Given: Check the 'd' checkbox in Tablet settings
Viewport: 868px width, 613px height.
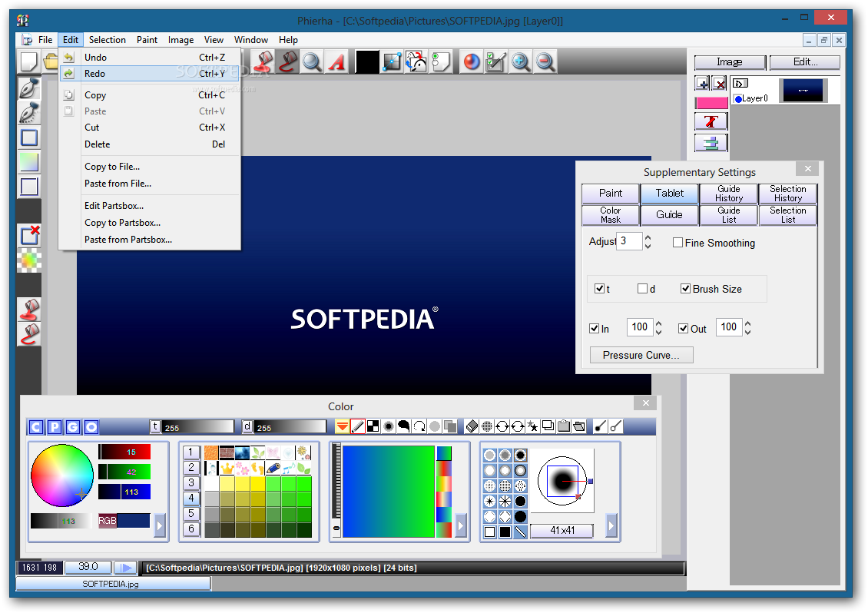Looking at the screenshot, I should coord(642,289).
